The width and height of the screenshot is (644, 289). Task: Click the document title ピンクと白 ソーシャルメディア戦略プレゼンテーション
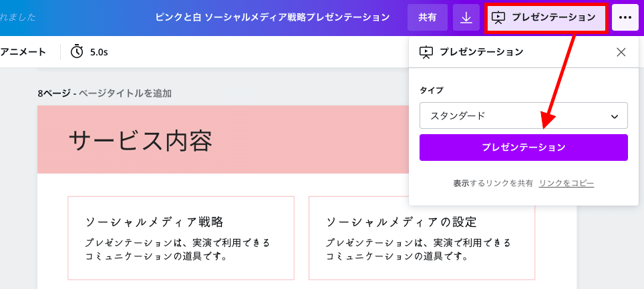click(x=273, y=17)
